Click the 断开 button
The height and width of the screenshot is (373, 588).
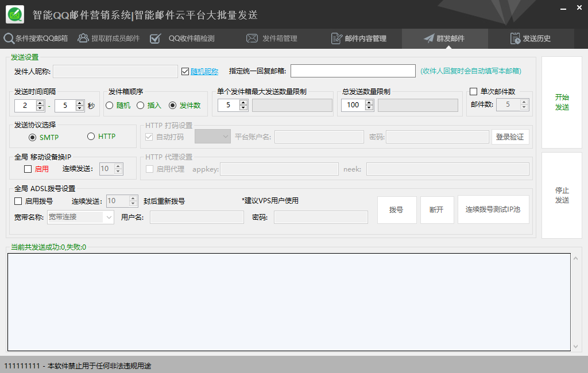tap(437, 210)
